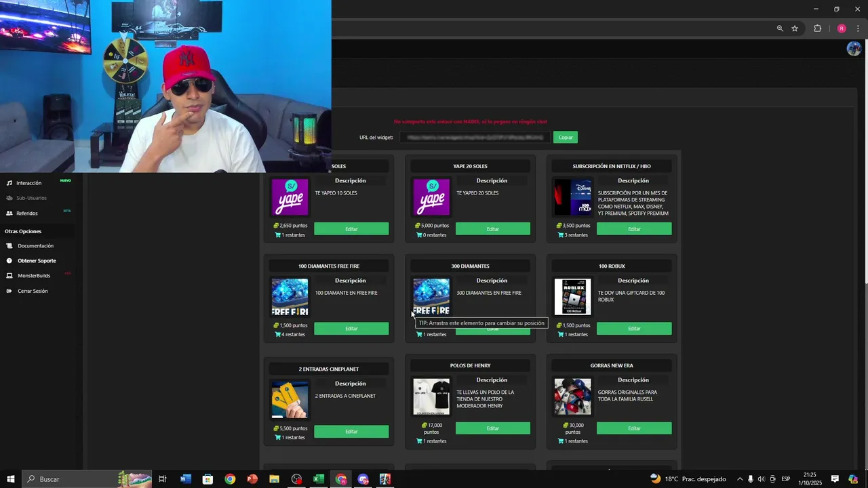Click the YAPE 20 SOLES card title
The image size is (868, 488).
coord(470,166)
